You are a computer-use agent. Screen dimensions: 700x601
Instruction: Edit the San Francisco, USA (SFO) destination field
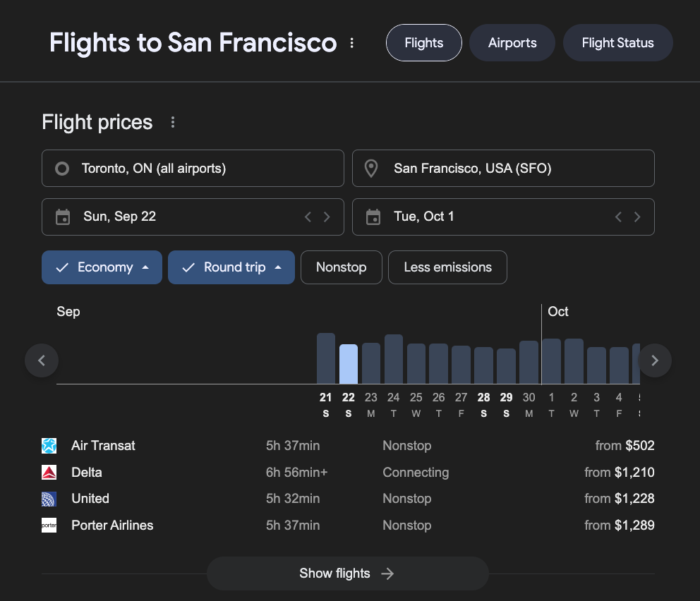click(503, 168)
